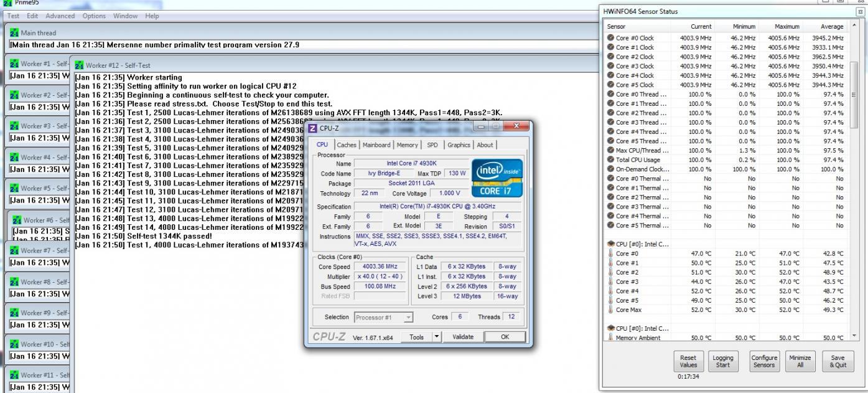Click the Max CPU/Thread usage sensor icon
The height and width of the screenshot is (393, 868).
[610, 151]
